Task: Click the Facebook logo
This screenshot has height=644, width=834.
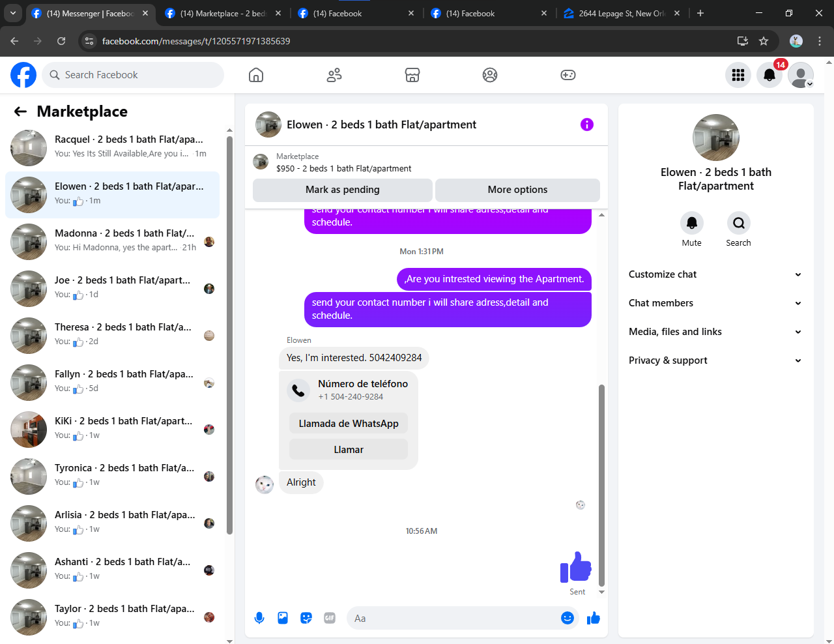Action: [23, 75]
